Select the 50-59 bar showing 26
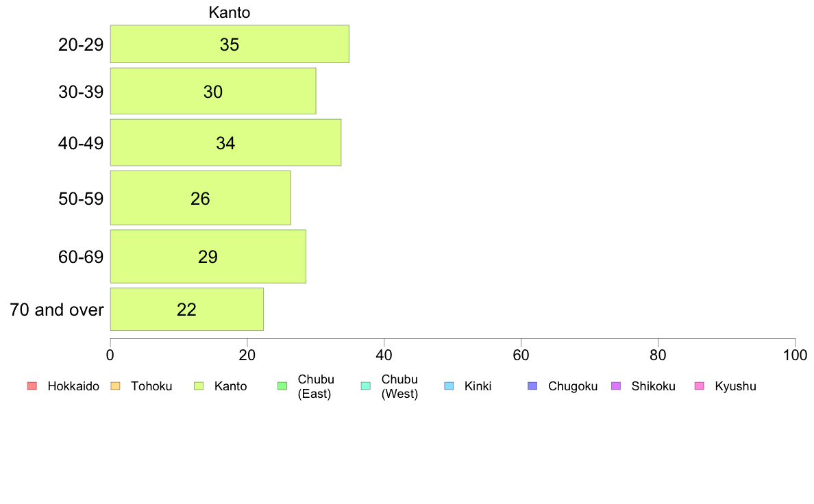 click(x=200, y=198)
